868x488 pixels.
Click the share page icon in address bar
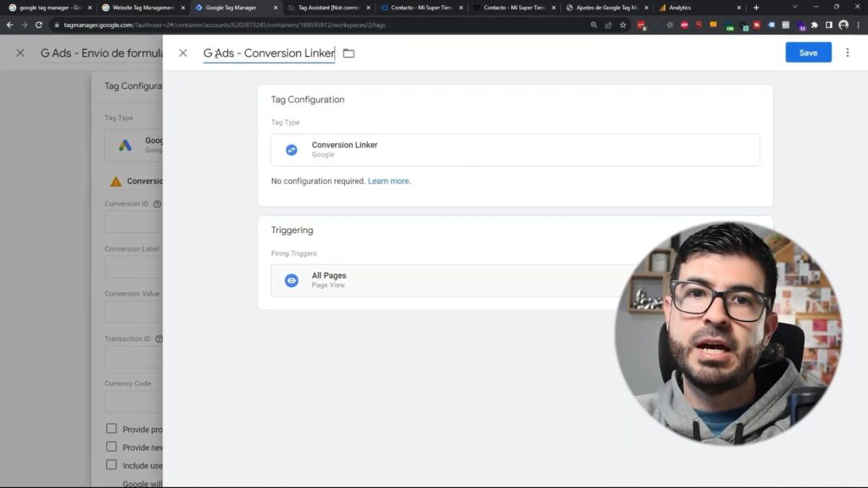click(609, 25)
